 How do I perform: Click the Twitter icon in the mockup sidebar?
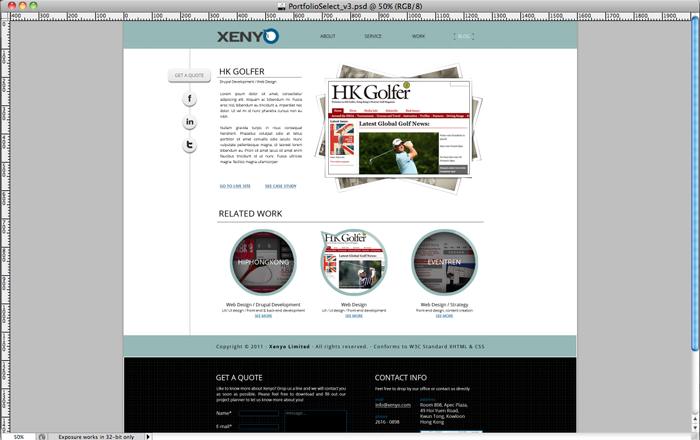click(189, 145)
